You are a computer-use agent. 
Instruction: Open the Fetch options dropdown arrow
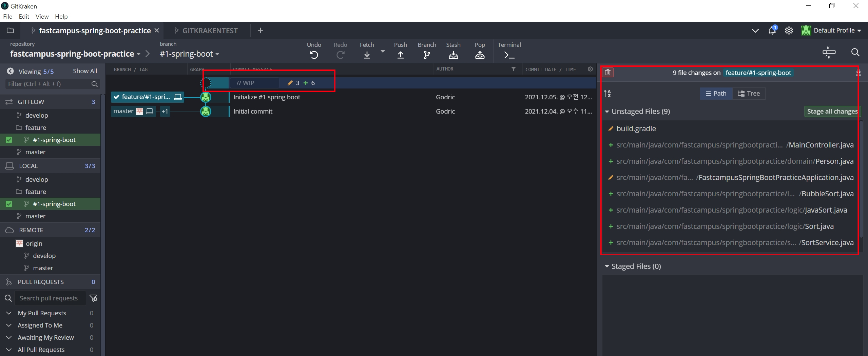(x=383, y=52)
